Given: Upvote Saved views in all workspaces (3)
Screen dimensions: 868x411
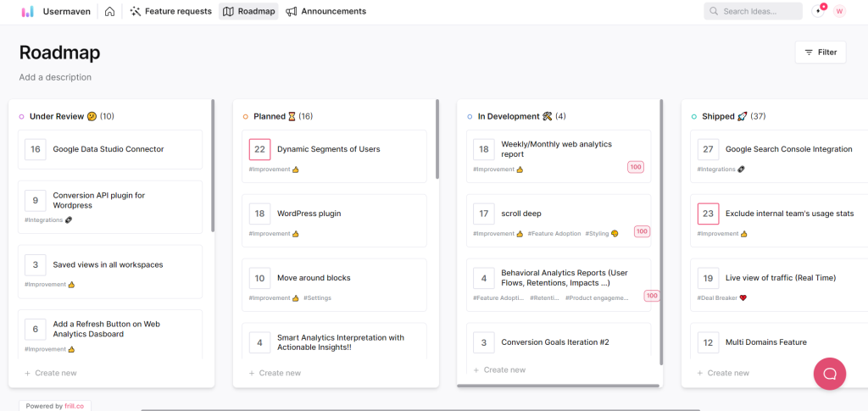Looking at the screenshot, I should pyautogui.click(x=36, y=265).
